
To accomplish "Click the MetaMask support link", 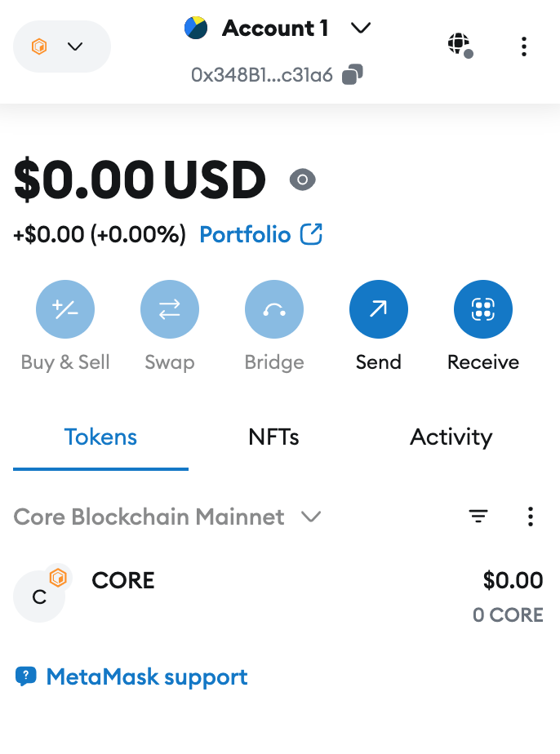I will [x=146, y=676].
